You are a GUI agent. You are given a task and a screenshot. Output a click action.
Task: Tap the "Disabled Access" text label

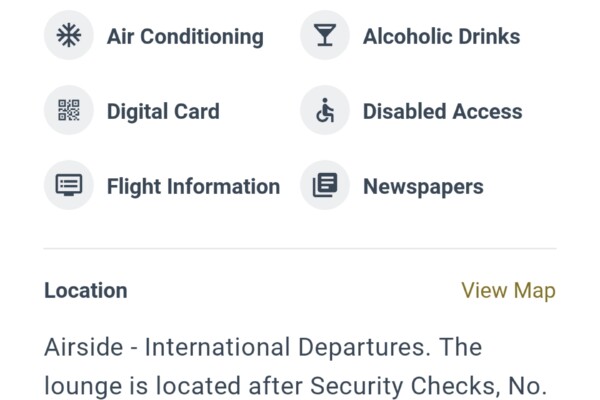pyautogui.click(x=442, y=112)
